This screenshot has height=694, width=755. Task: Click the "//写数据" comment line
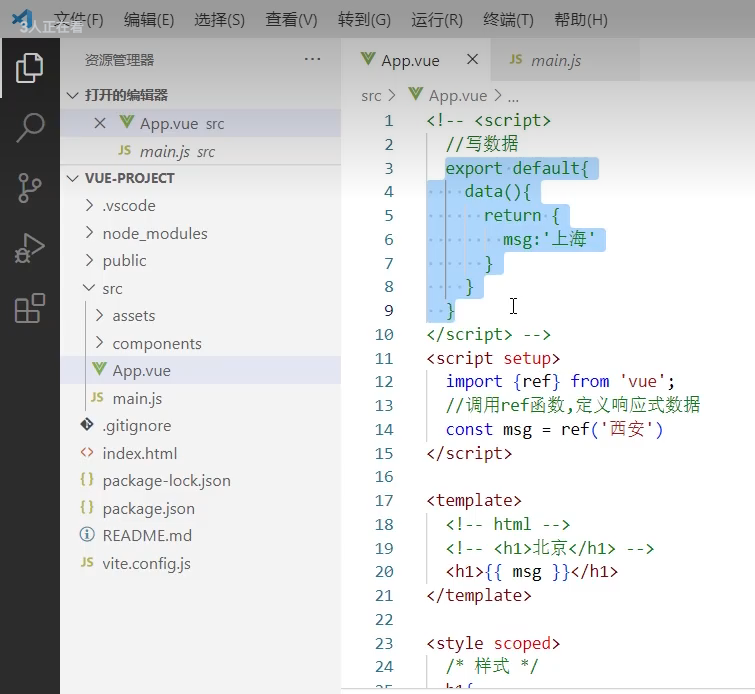[x=482, y=144]
